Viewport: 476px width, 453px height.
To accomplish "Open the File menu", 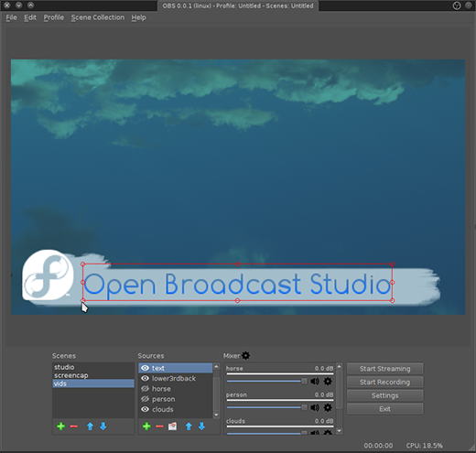I will 11,17.
